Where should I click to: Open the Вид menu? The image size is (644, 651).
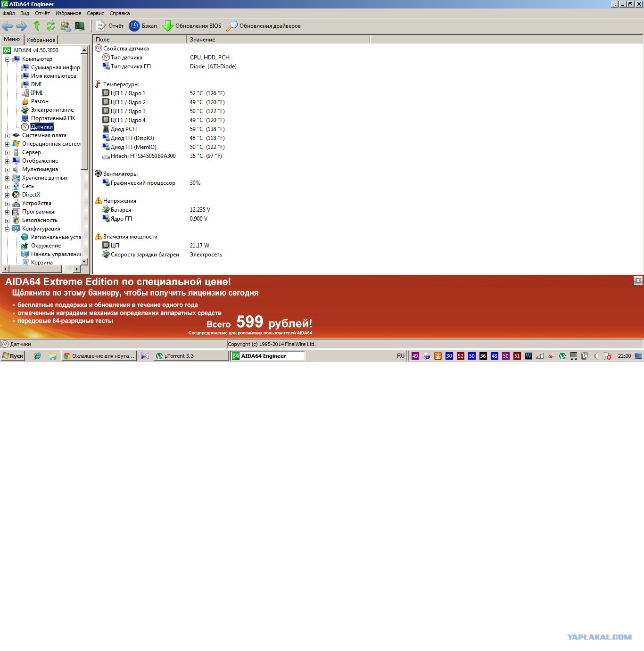[x=25, y=13]
